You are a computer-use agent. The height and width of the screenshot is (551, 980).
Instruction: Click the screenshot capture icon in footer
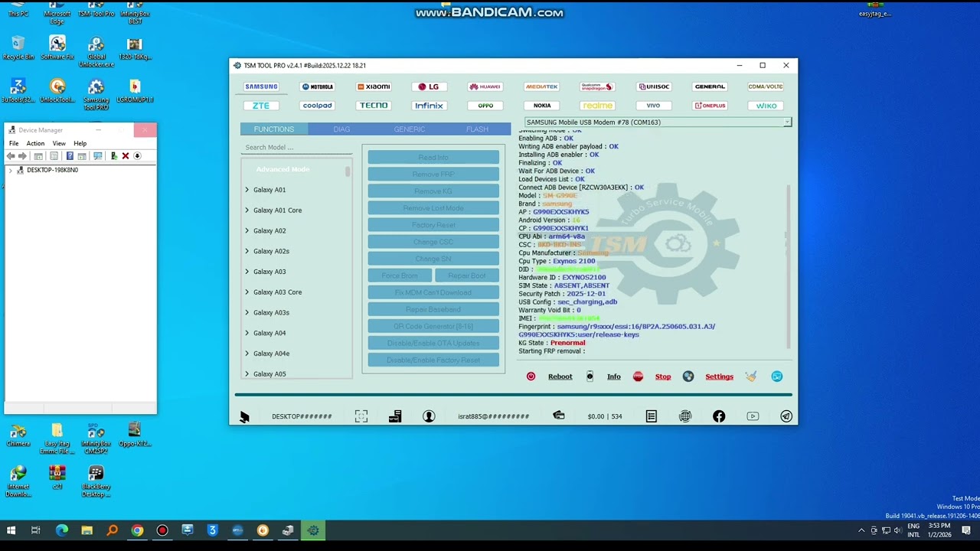click(x=361, y=416)
